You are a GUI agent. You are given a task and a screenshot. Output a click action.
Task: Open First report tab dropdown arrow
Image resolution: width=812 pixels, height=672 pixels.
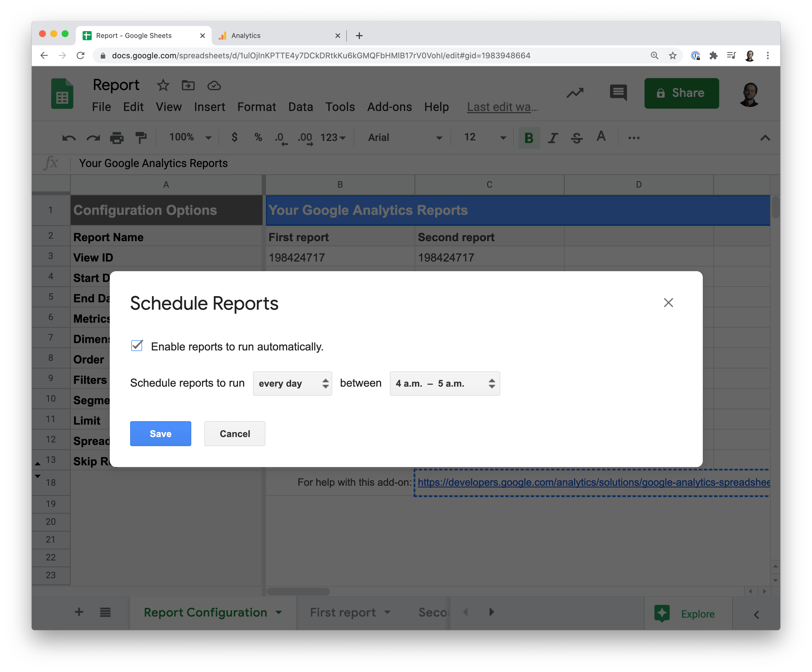[387, 612]
